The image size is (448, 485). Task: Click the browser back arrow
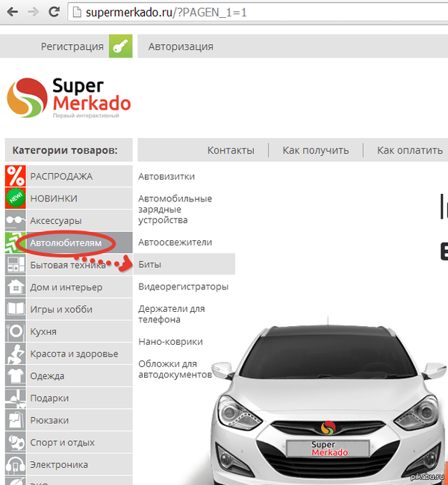click(10, 12)
